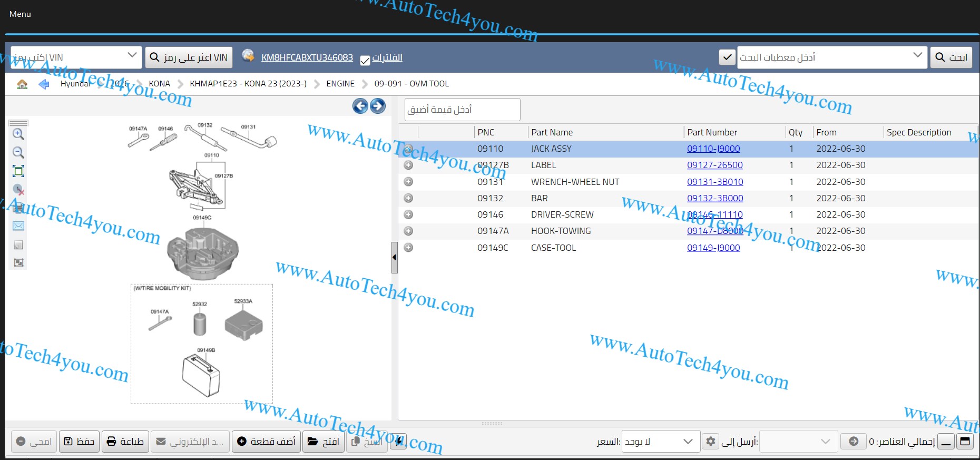Image resolution: width=980 pixels, height=460 pixels.
Task: Go to the next diagram with right arrow
Action: [x=378, y=106]
